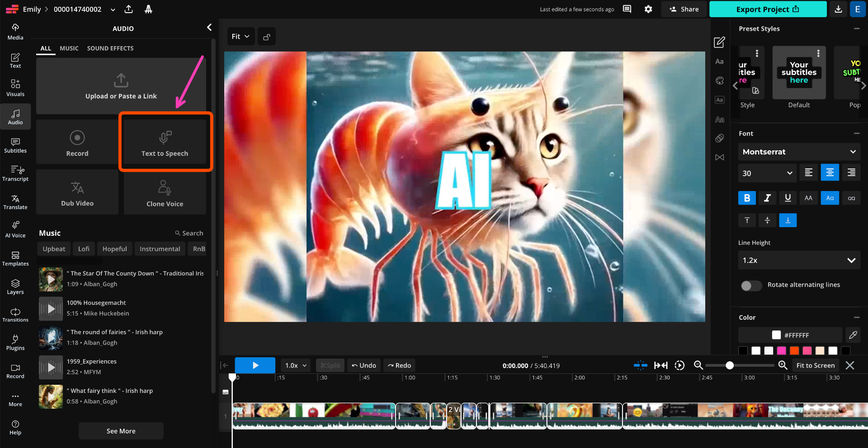The height and width of the screenshot is (448, 868).
Task: Open the Montserrat font dropdown
Action: 799,152
